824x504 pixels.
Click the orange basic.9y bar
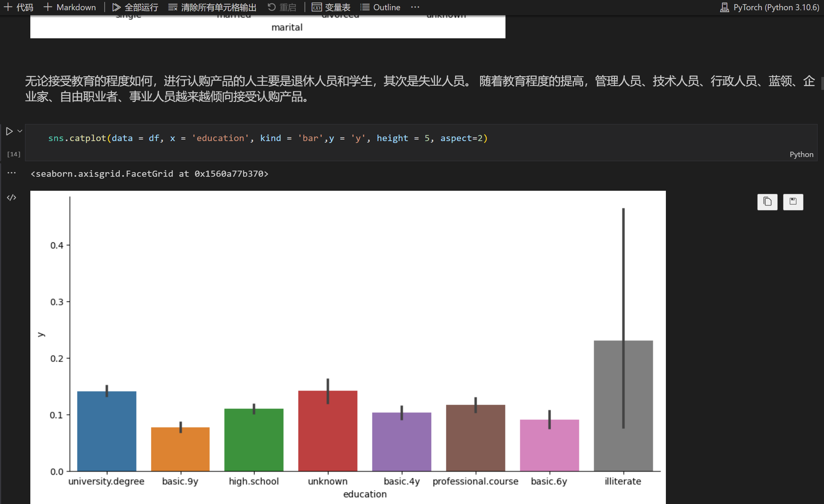pos(180,449)
